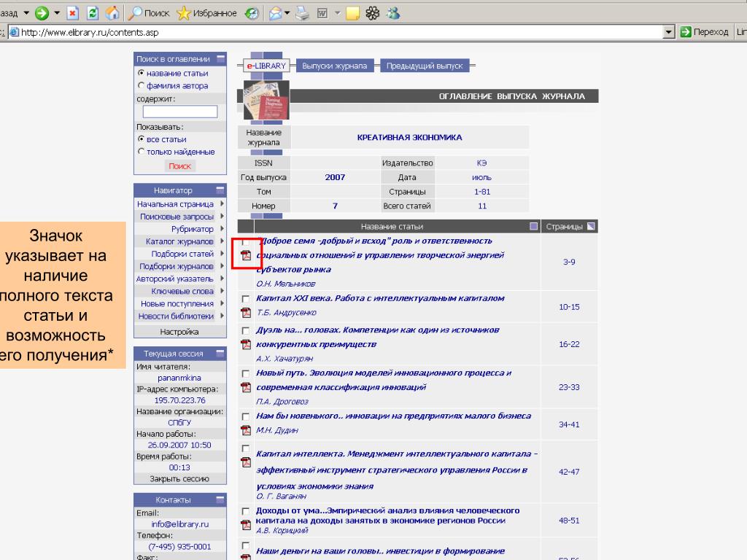
Task: Collapse the Поиск в оглавлении panel icon
Action: click(220, 58)
